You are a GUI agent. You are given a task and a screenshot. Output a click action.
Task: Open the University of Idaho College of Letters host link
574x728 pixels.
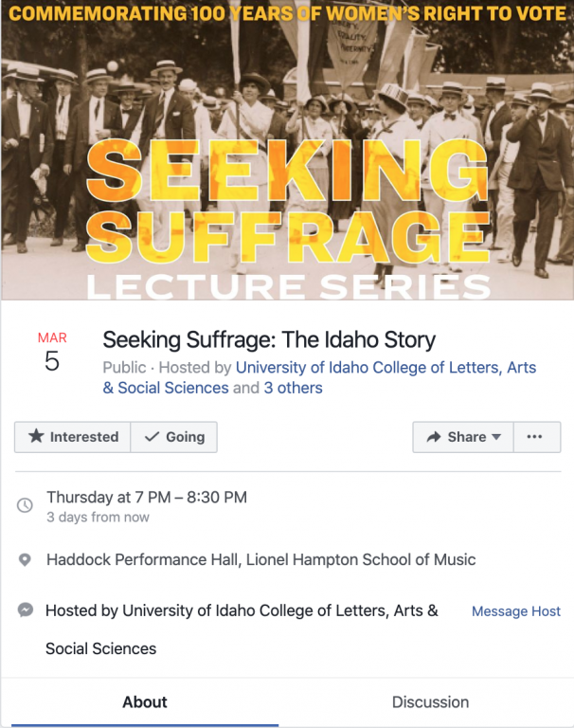pyautogui.click(x=385, y=368)
